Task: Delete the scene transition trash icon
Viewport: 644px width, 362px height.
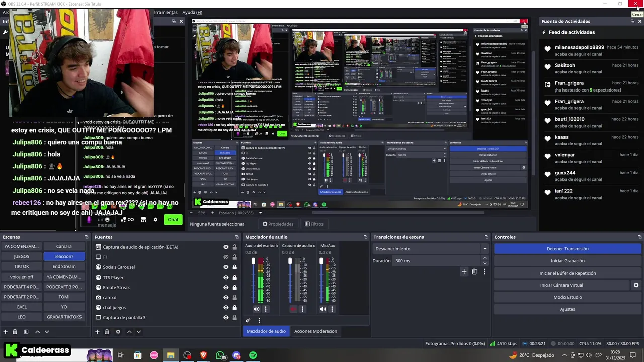Action: click(x=474, y=271)
